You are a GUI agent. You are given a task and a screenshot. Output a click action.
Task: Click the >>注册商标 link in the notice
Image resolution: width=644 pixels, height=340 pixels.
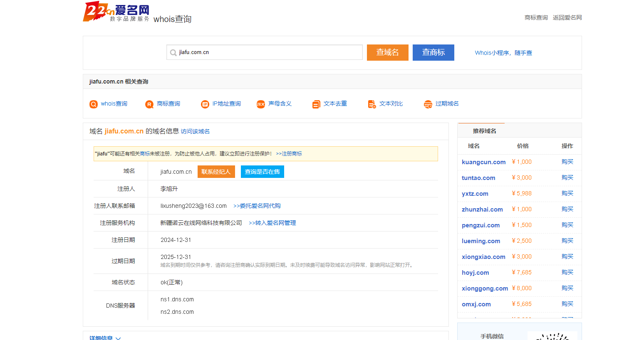(x=289, y=154)
